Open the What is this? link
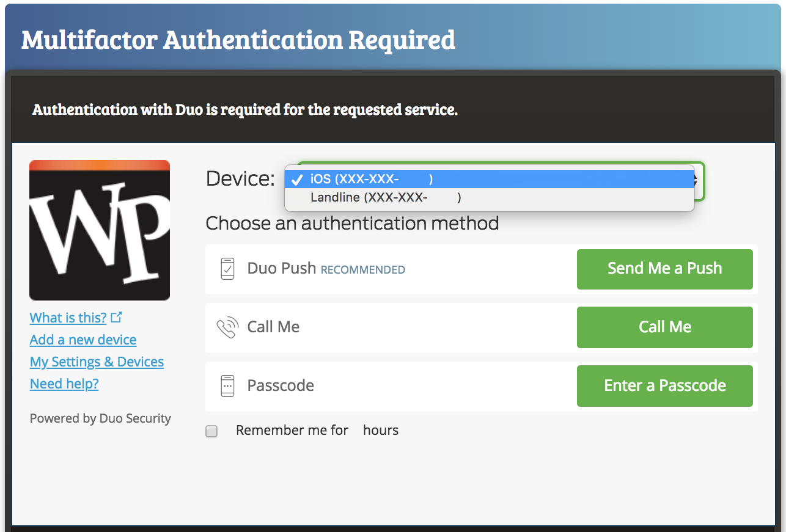Image resolution: width=786 pixels, height=532 pixels. (68, 318)
